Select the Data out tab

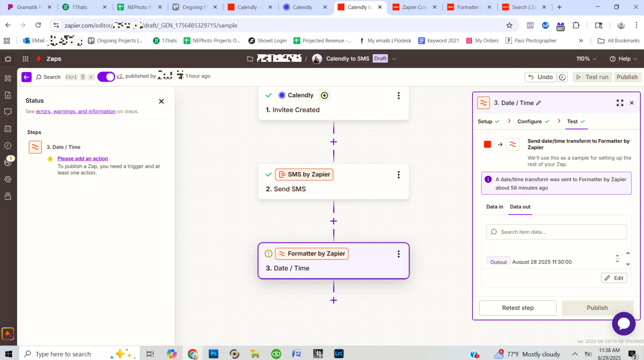tap(520, 207)
